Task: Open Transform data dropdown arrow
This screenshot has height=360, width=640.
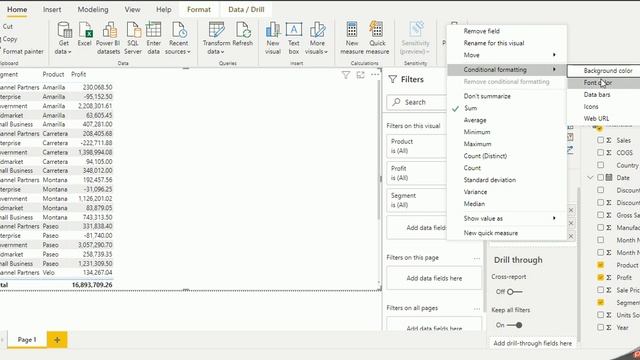Action: coord(222,52)
